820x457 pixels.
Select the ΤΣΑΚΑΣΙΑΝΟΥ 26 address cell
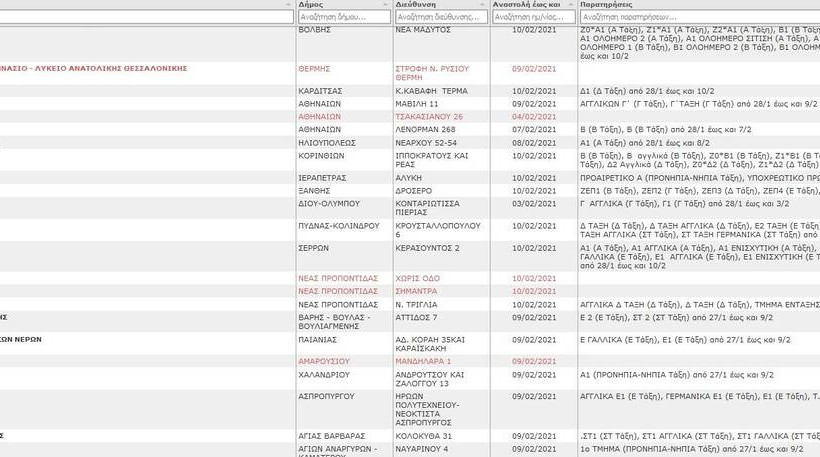pos(429,116)
